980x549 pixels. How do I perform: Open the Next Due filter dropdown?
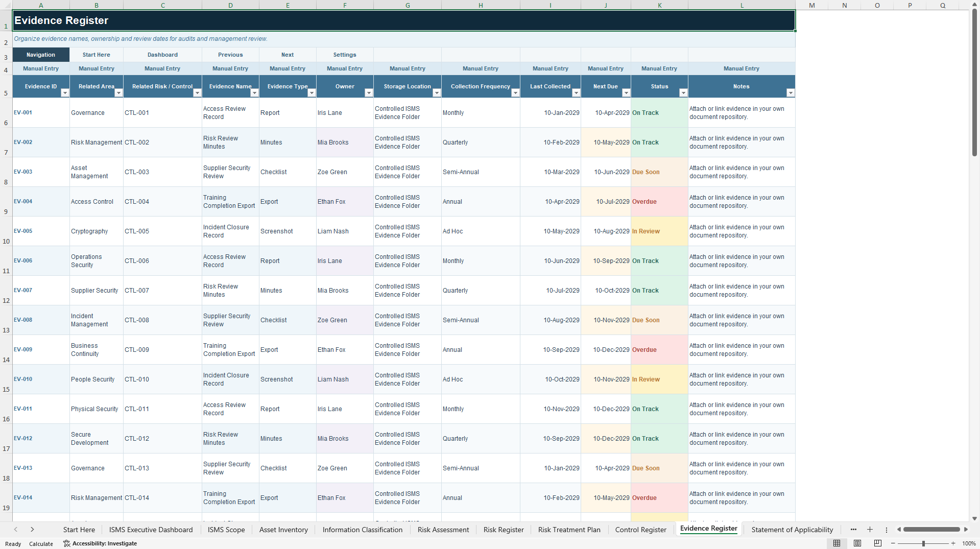pyautogui.click(x=626, y=93)
